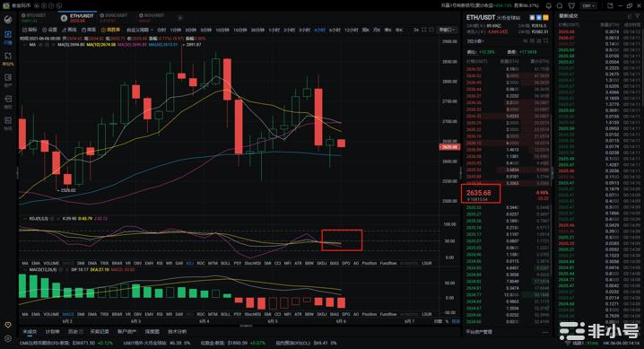Open the 计划单 plan orders tab

point(52,331)
